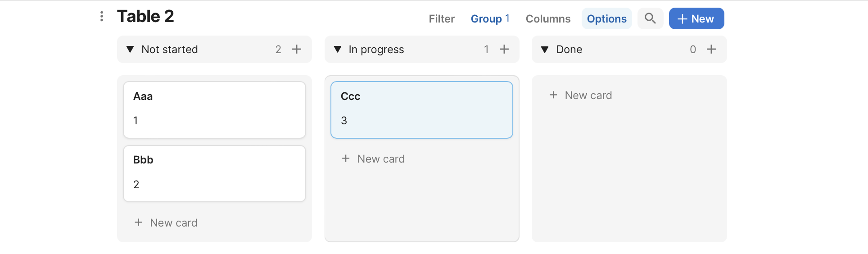Toggle the Options panel
The height and width of the screenshot is (254, 868).
606,19
